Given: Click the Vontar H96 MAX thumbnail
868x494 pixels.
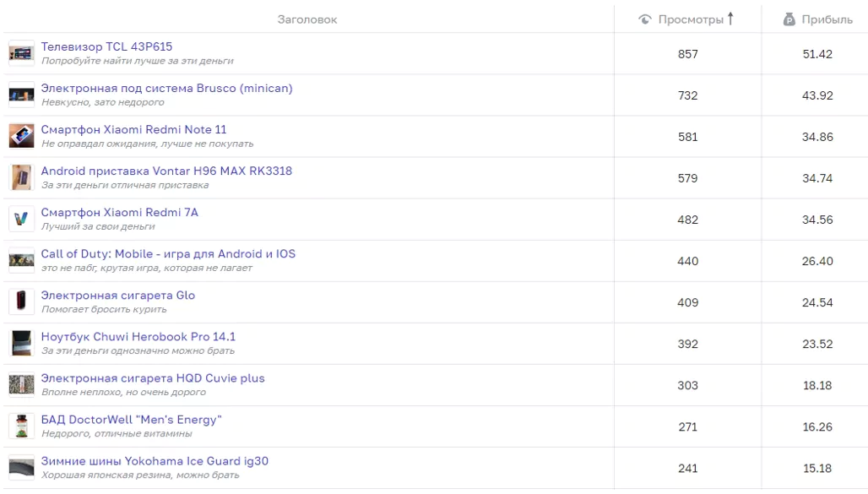Looking at the screenshot, I should [22, 178].
